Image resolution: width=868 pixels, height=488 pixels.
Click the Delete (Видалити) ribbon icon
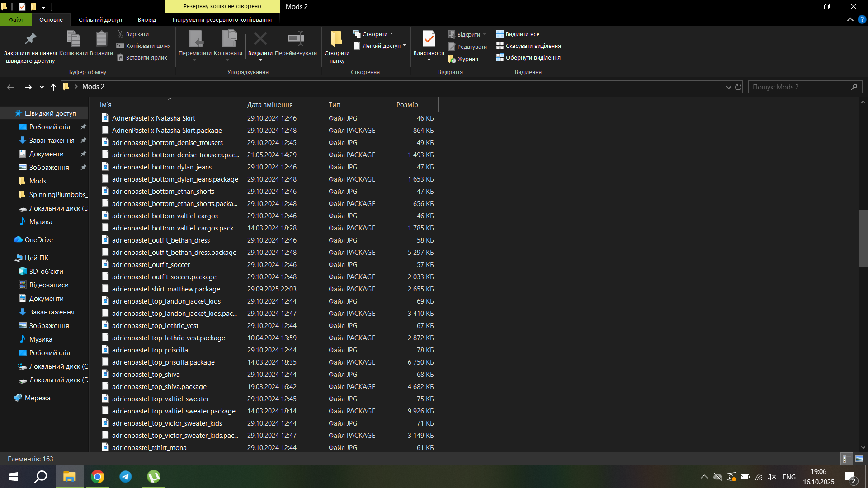(x=260, y=39)
